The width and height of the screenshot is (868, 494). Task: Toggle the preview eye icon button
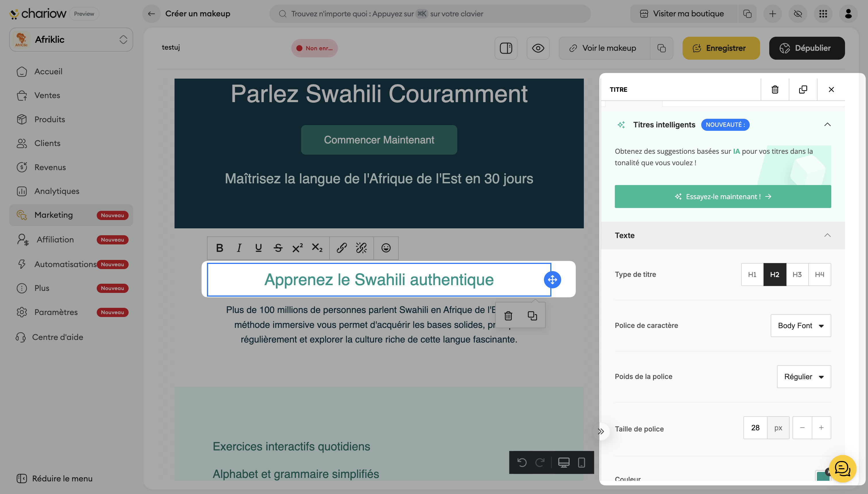tap(538, 48)
